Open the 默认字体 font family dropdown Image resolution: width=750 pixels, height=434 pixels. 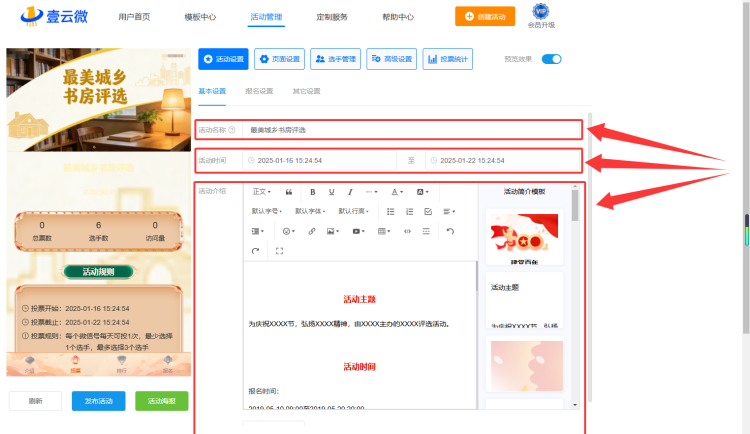coord(310,211)
